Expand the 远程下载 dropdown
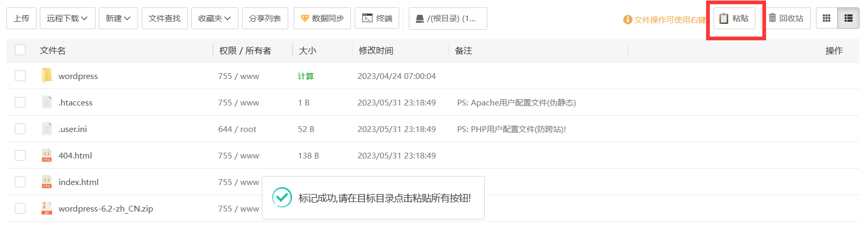Screen dimensions: 868x246 (x=67, y=19)
